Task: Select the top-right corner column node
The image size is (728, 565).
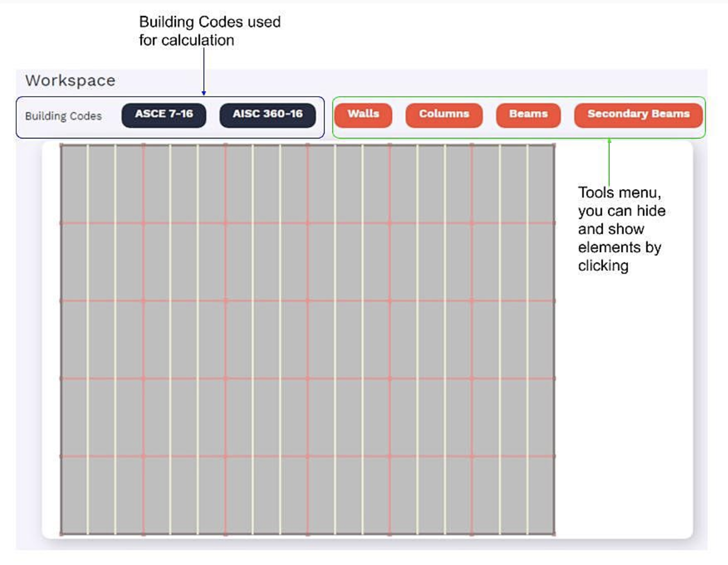Action: click(x=554, y=145)
